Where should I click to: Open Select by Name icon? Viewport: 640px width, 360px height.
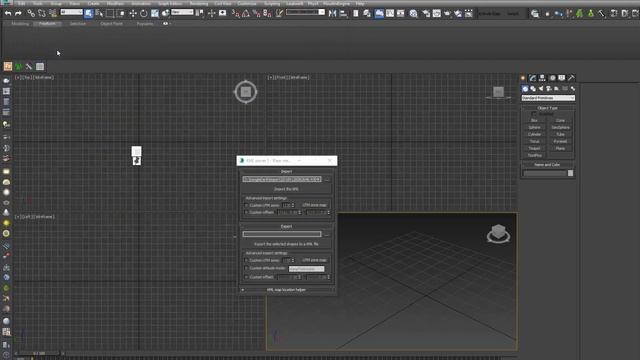click(x=99, y=13)
